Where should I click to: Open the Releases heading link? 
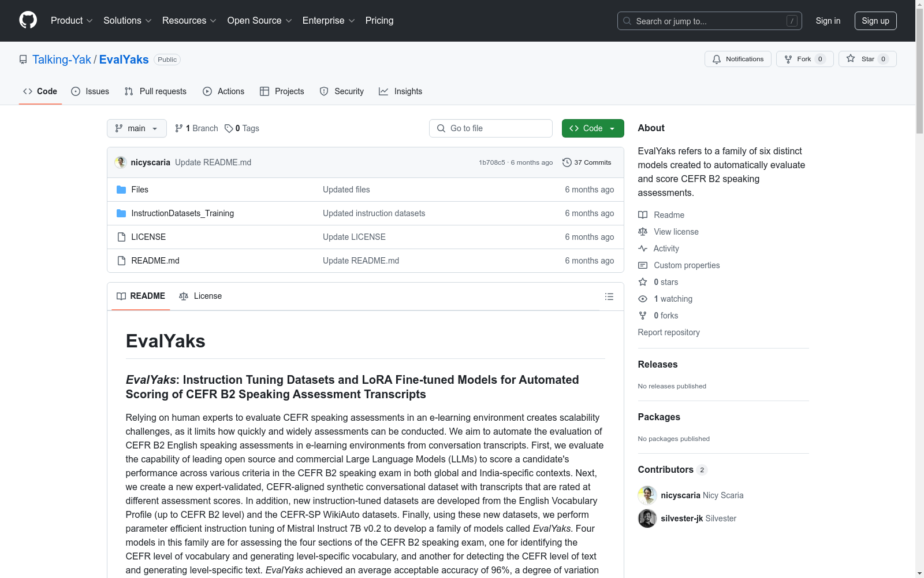tap(658, 364)
